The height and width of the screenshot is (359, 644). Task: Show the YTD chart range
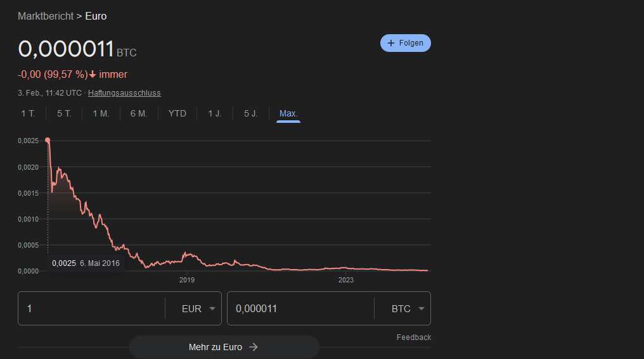point(177,114)
